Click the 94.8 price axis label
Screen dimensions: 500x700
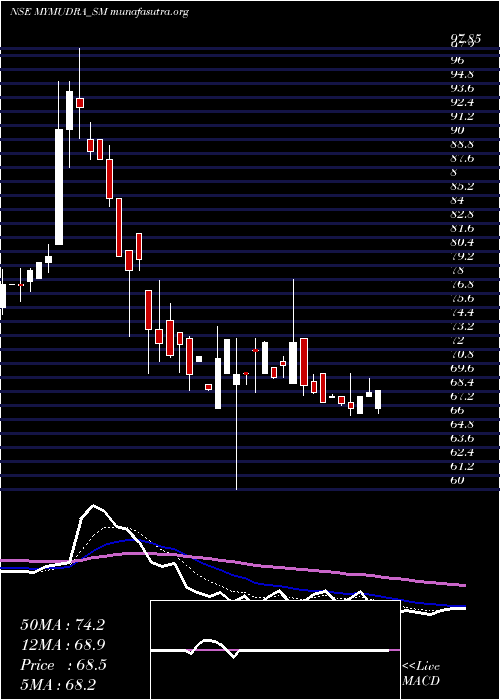tap(462, 74)
